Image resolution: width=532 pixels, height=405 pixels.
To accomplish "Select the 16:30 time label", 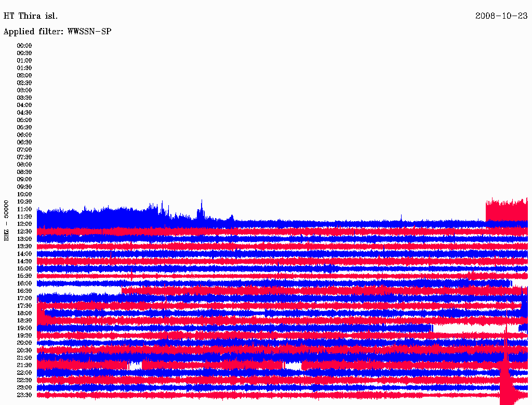I will (24, 291).
